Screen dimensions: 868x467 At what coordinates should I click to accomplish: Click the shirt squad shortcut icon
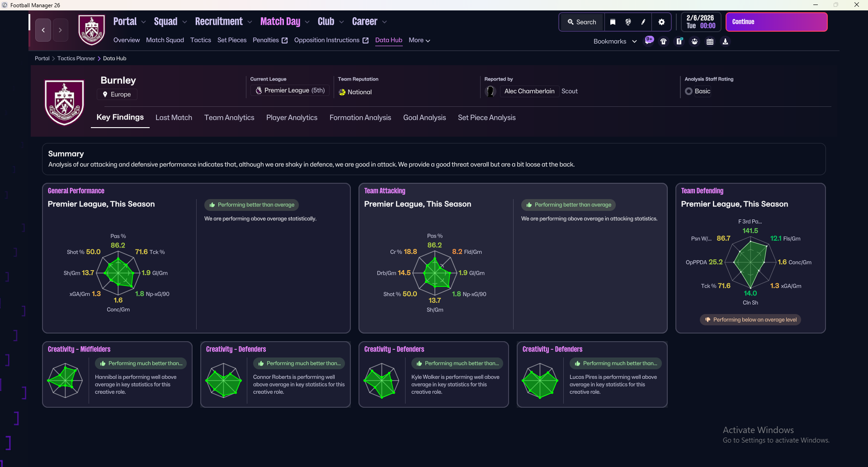point(664,42)
